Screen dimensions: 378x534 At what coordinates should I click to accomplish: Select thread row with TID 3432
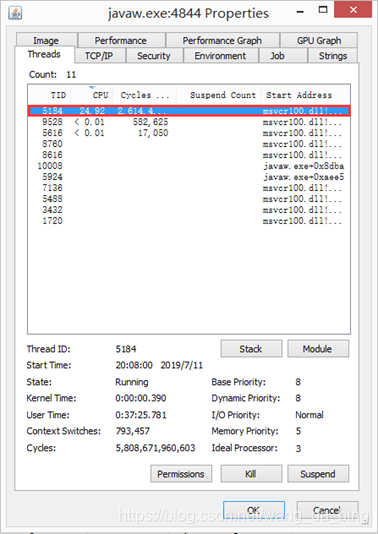click(x=189, y=210)
